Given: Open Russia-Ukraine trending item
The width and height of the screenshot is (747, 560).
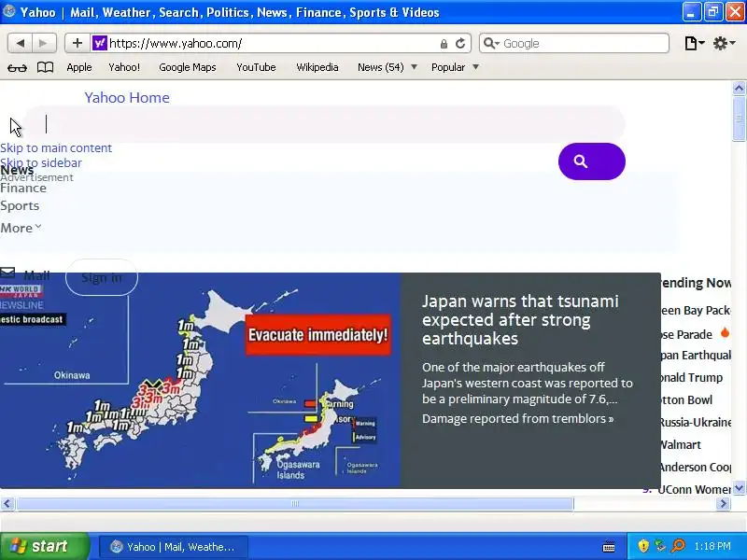Looking at the screenshot, I should tap(695, 423).
